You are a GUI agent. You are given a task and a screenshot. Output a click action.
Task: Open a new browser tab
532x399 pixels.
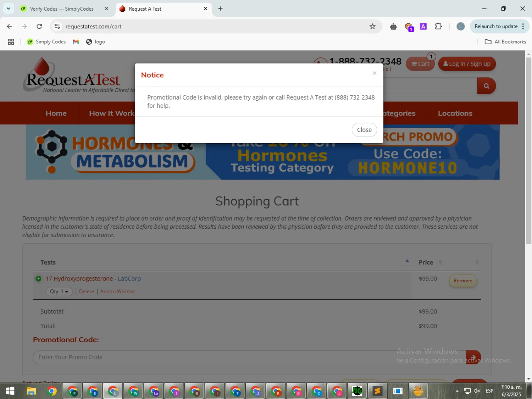click(x=221, y=9)
